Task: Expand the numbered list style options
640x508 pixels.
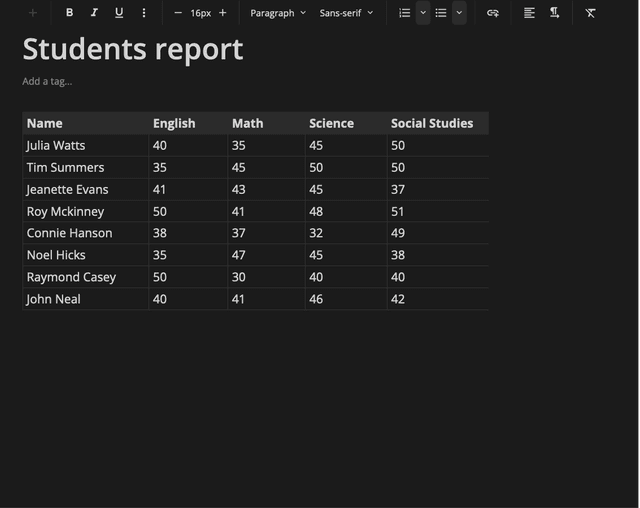Action: point(422,13)
